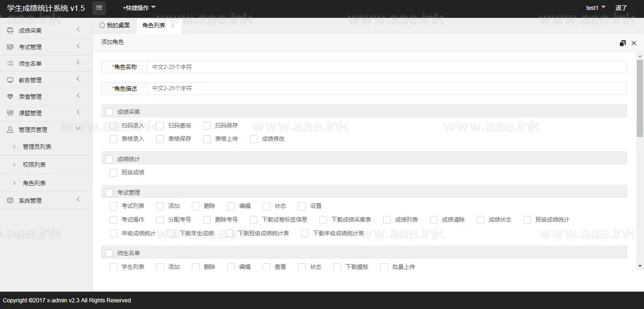This screenshot has height=309, width=644.
Task: Expand the 课题管理 menu chevron
Action: point(78,112)
